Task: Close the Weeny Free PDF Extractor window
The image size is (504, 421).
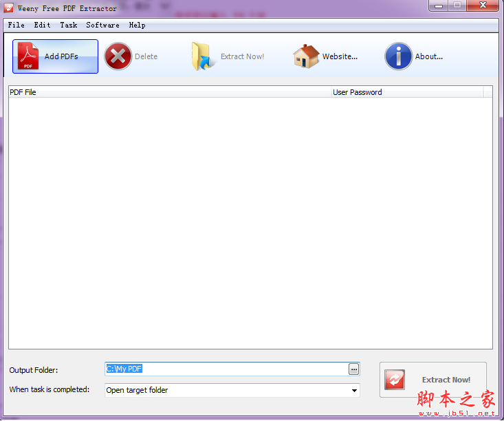Action: (x=483, y=6)
